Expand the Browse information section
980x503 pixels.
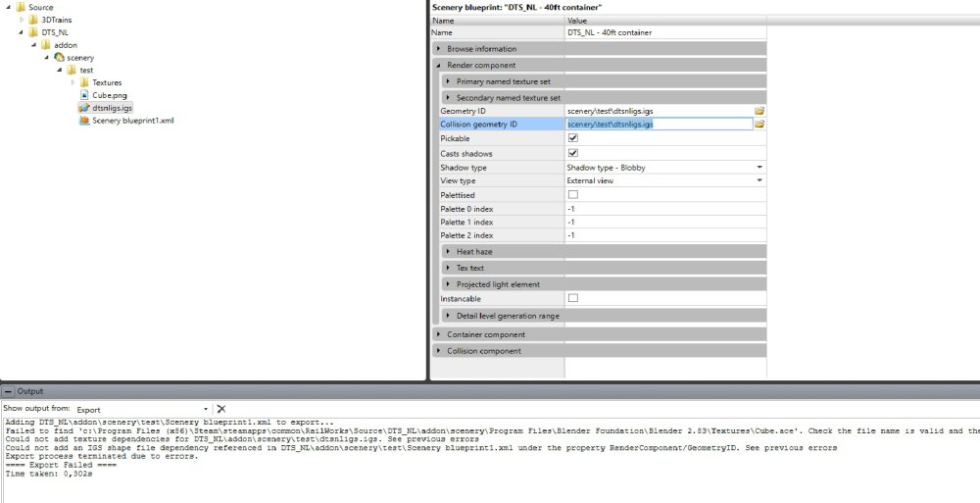(439, 49)
